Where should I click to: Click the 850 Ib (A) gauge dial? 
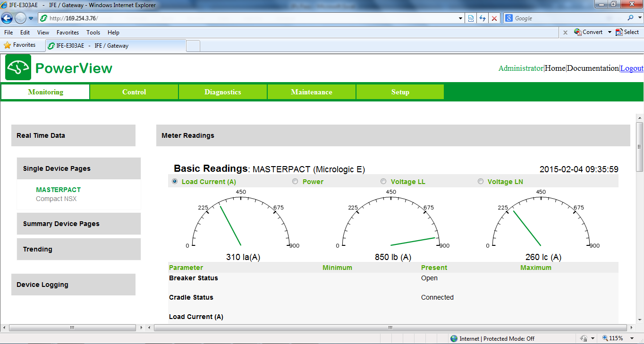[x=391, y=220]
